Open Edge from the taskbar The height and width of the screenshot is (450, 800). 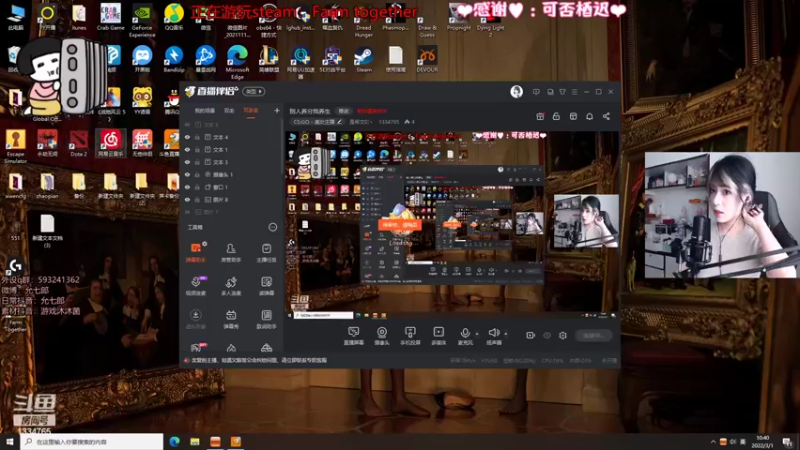174,441
